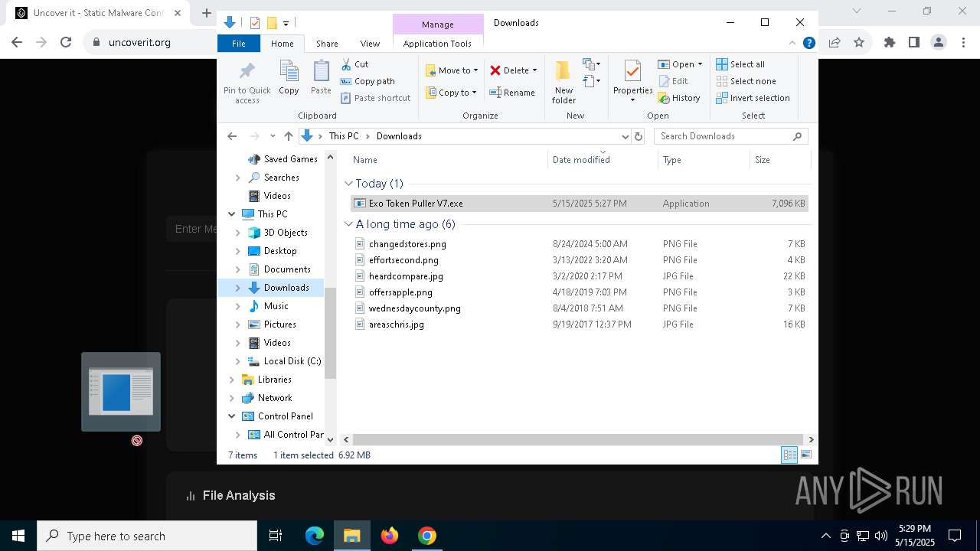Click Select none in ribbon
Viewport: 980px width, 551px height.
746,81
